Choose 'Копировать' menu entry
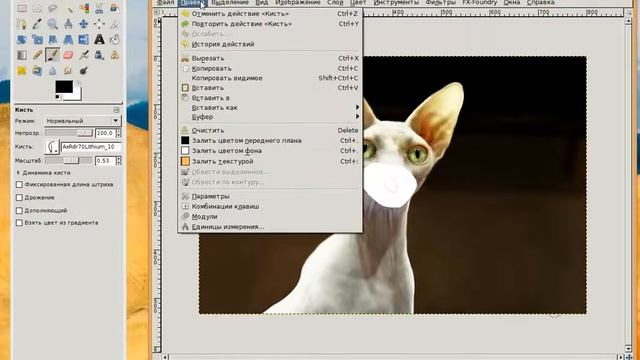The width and height of the screenshot is (640, 360). (x=270, y=68)
